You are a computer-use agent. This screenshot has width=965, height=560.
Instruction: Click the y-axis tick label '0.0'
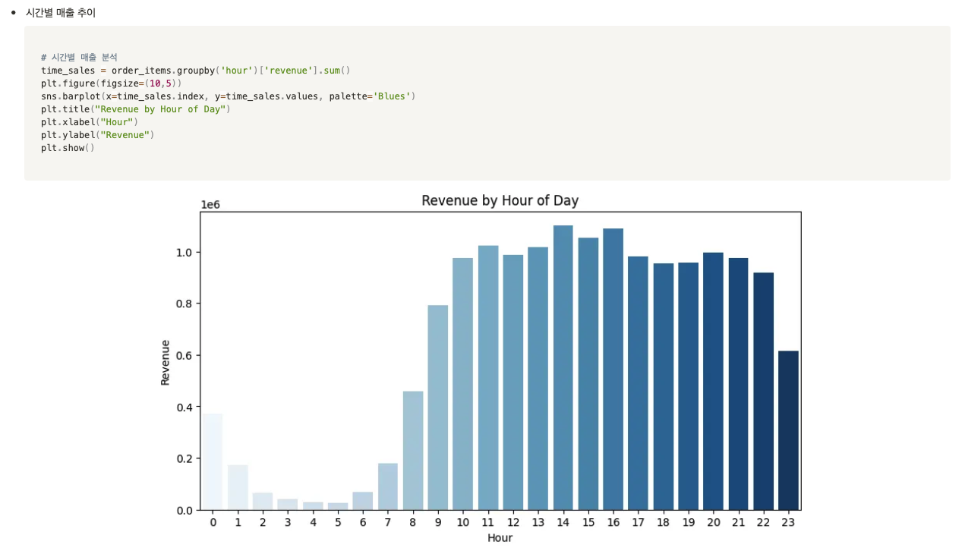click(x=185, y=510)
